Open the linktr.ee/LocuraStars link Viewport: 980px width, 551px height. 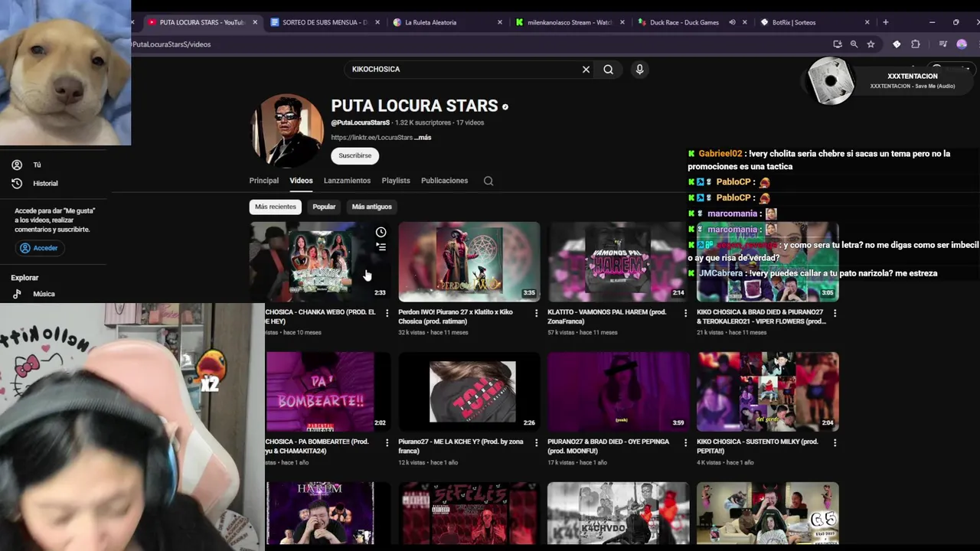pos(371,138)
